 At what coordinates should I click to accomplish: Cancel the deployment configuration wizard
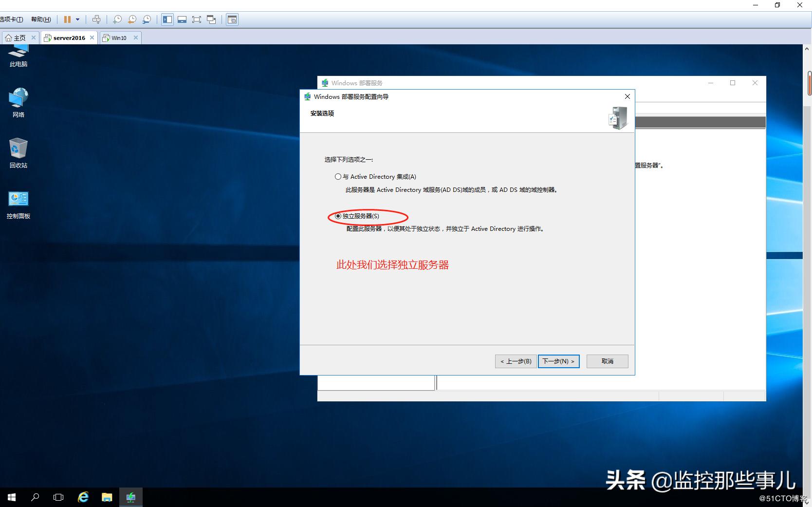point(607,361)
